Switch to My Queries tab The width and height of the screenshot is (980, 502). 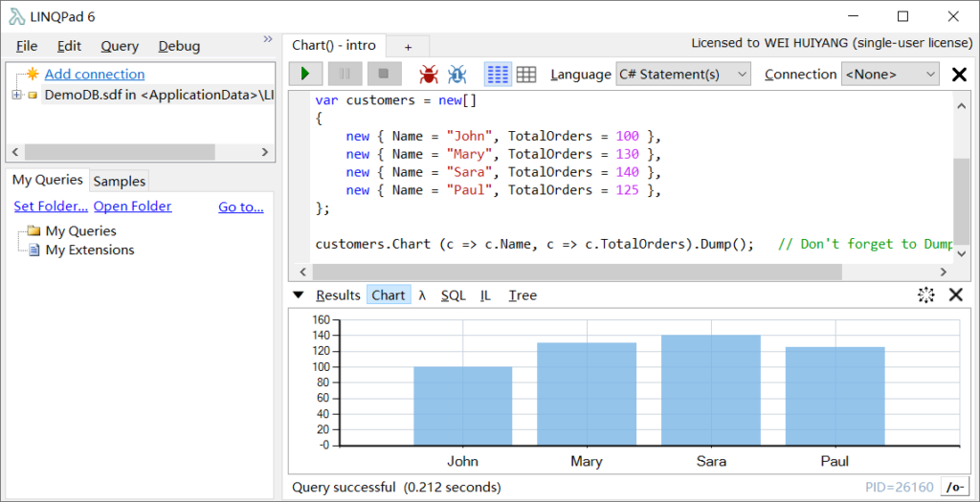48,180
